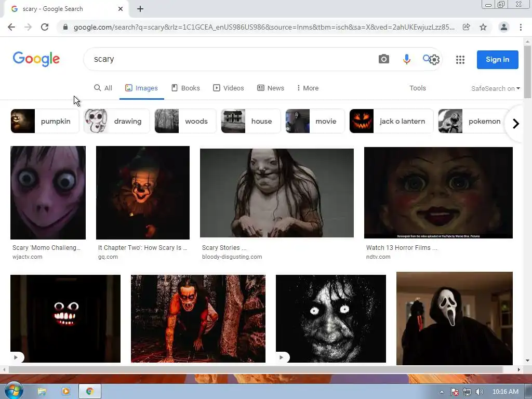Visit wjactv.com source link
Viewport: 532px width, 399px height.
(x=28, y=257)
